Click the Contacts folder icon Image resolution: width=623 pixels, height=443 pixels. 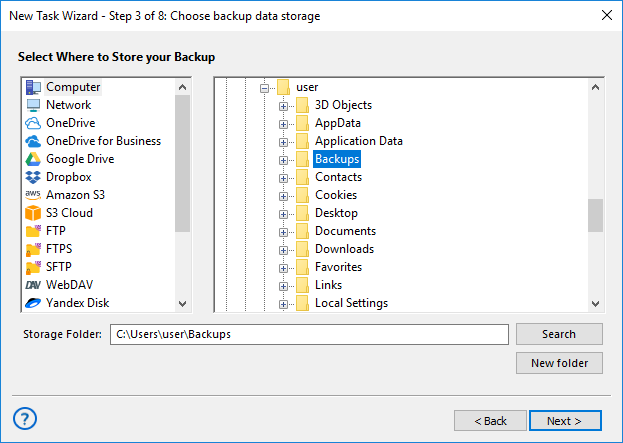coord(302,177)
